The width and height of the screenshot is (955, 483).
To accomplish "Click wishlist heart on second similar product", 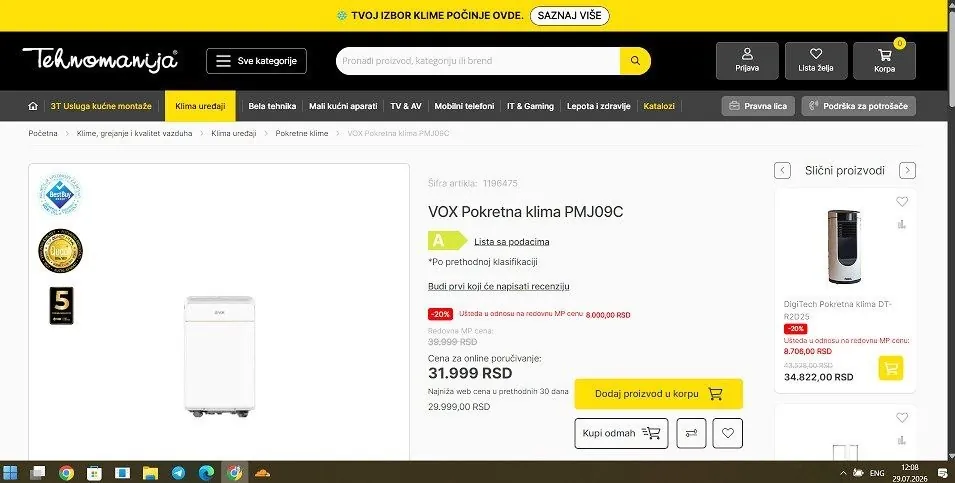I will click(x=902, y=417).
